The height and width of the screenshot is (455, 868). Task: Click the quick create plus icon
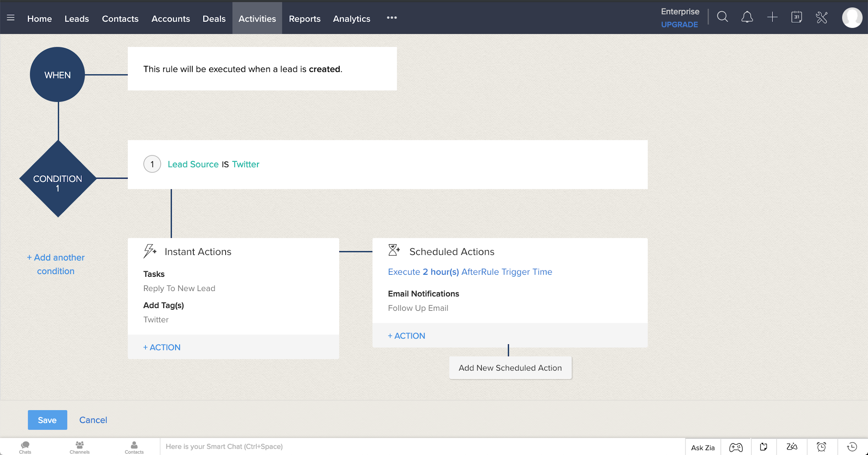coord(772,17)
